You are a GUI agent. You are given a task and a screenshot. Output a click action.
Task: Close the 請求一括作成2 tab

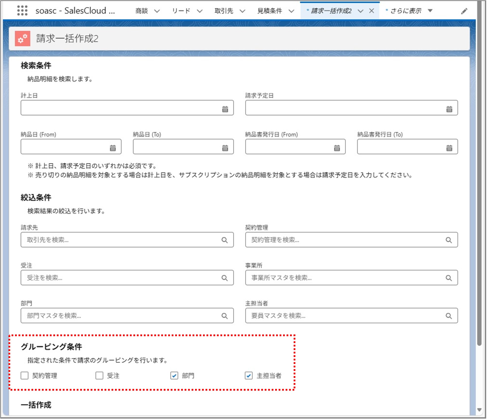(371, 11)
